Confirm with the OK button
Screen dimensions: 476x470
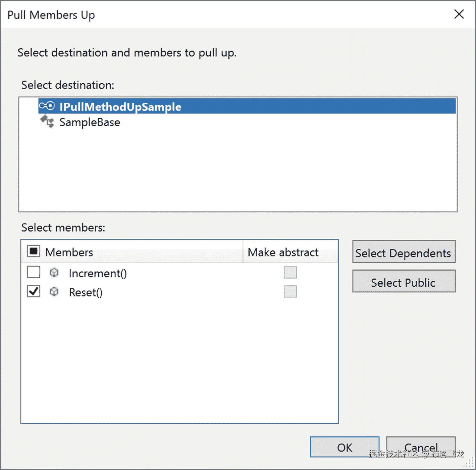(344, 447)
